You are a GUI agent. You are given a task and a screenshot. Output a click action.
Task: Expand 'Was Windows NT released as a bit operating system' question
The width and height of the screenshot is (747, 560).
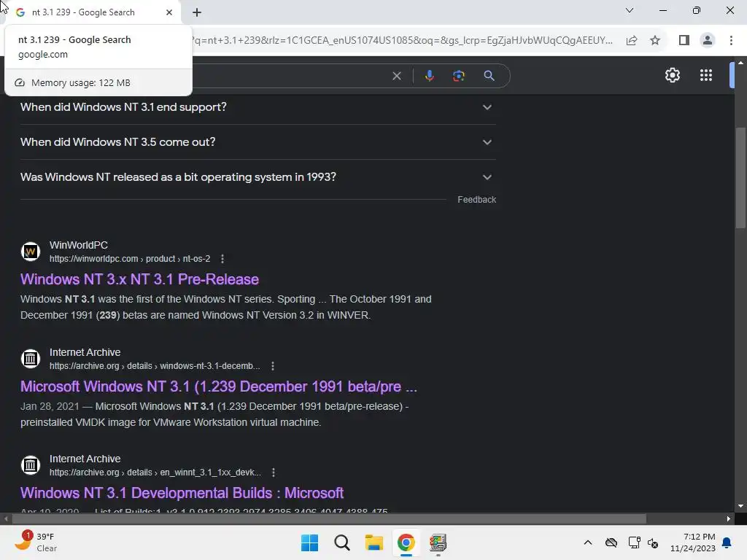click(258, 177)
